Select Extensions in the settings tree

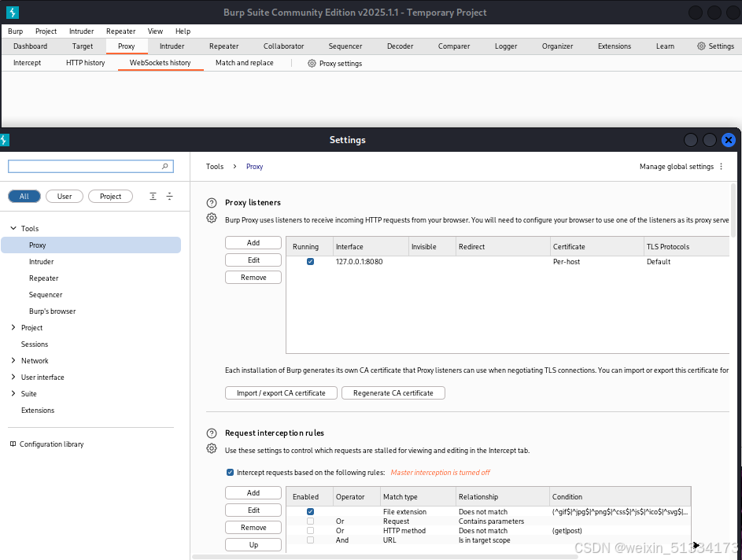38,411
